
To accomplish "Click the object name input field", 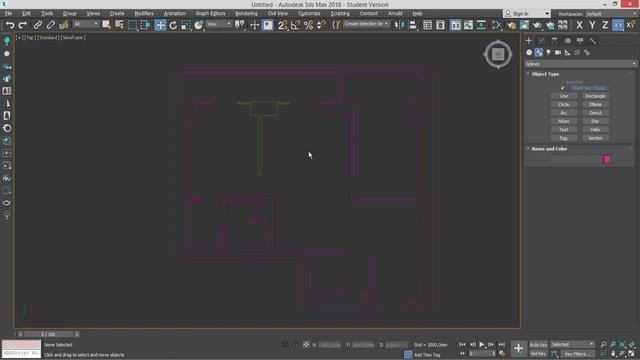I will (575, 160).
